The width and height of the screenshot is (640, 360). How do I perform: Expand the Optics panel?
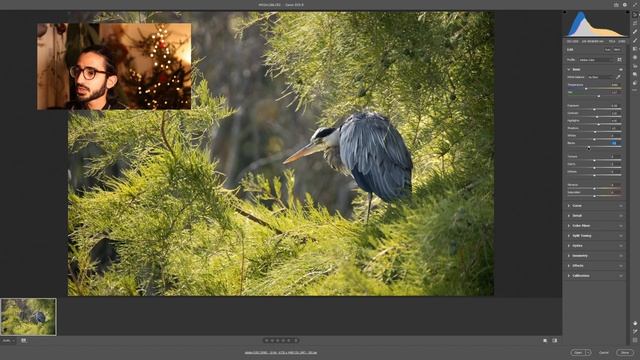569,246
